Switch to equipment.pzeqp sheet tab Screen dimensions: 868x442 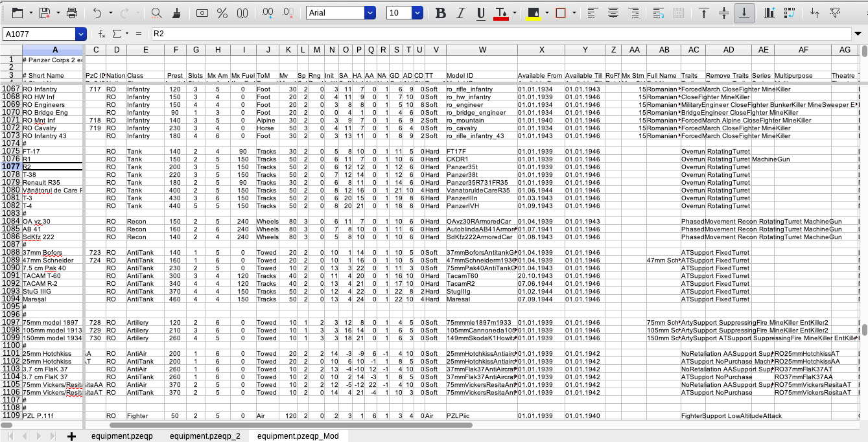tap(122, 436)
